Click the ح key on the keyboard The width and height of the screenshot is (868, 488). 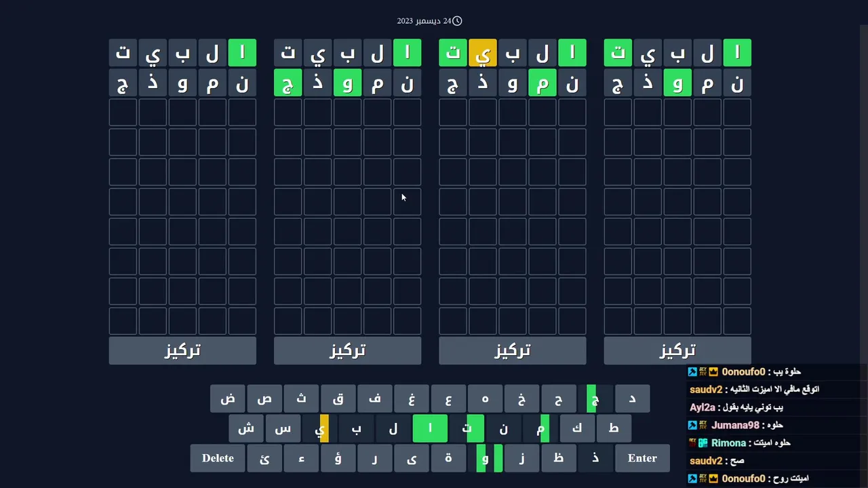pyautogui.click(x=557, y=399)
